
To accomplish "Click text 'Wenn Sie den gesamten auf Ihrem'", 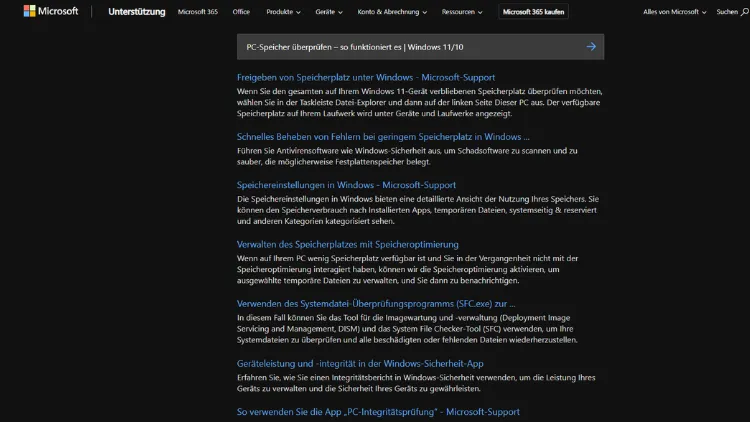I will (298, 91).
